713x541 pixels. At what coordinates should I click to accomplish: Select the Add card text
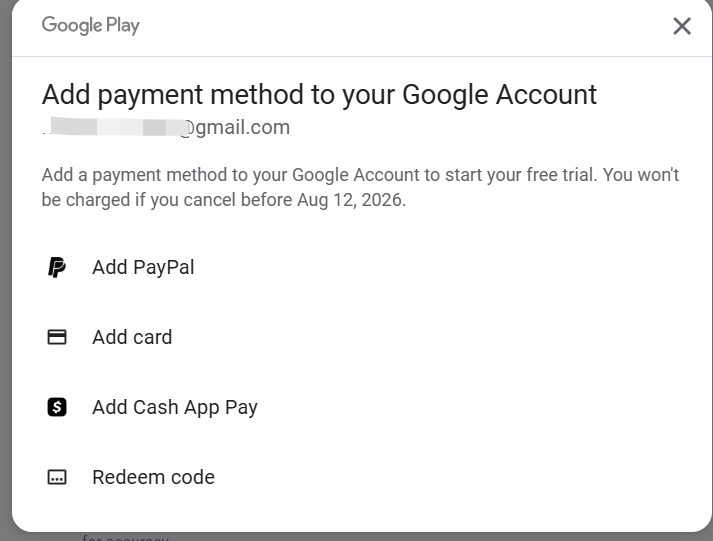132,337
